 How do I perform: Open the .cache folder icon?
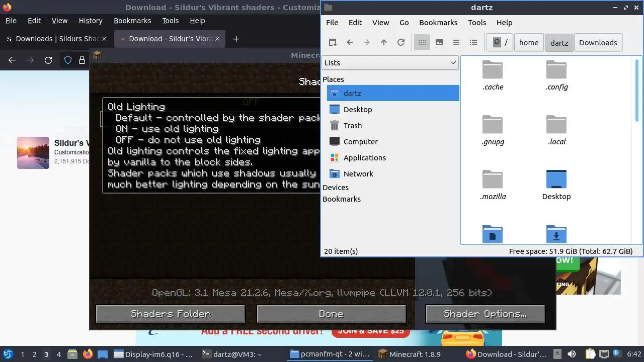click(493, 70)
